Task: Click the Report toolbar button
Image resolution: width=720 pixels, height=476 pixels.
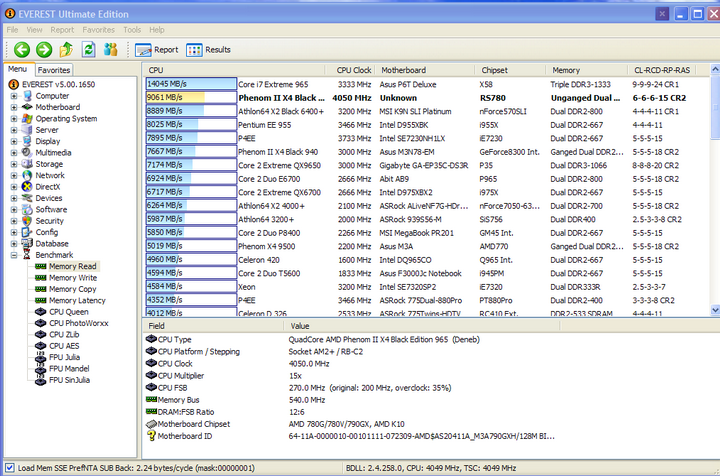Action: pyautogui.click(x=157, y=50)
